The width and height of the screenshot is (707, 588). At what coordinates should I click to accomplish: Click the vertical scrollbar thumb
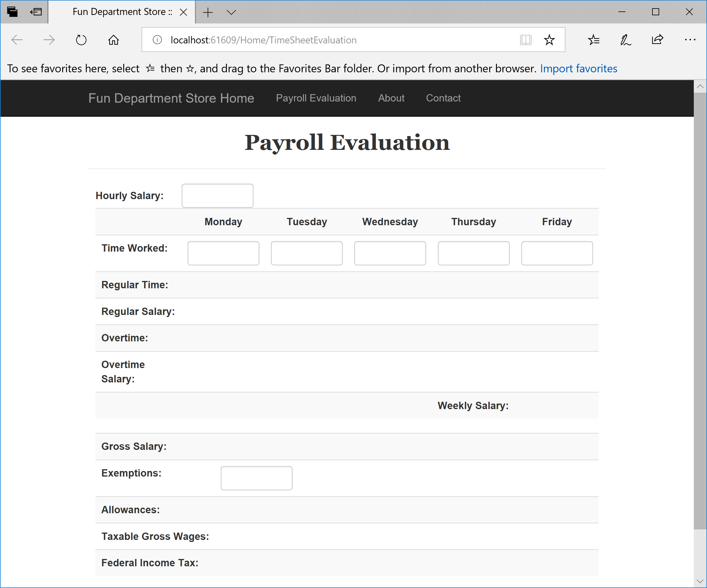tap(700, 311)
